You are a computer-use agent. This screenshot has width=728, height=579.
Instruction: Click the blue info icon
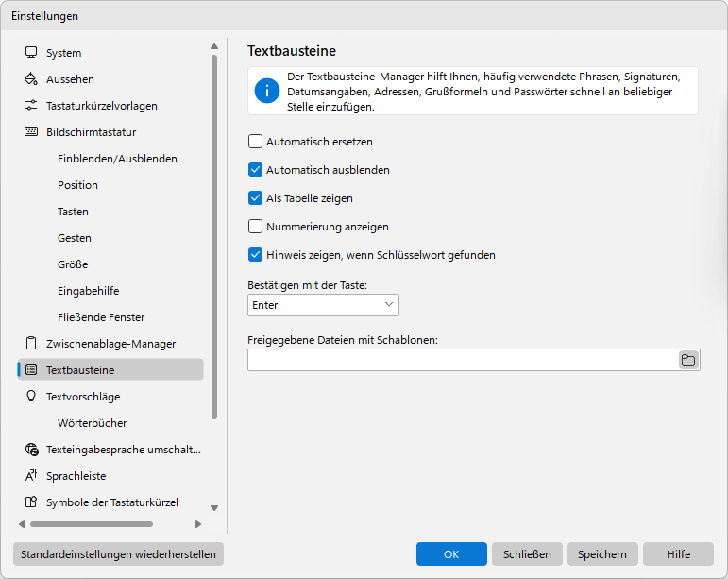point(267,91)
